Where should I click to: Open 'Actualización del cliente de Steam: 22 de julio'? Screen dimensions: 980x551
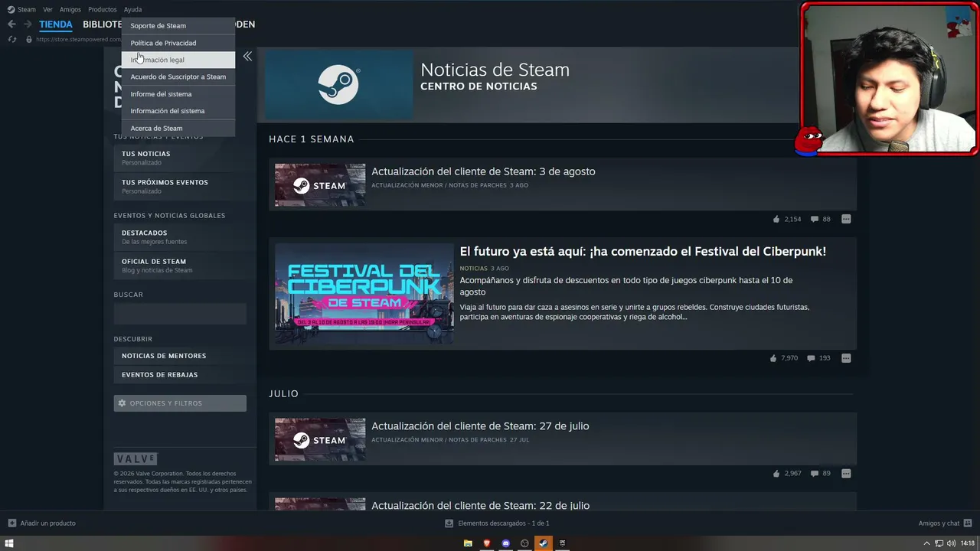480,506
